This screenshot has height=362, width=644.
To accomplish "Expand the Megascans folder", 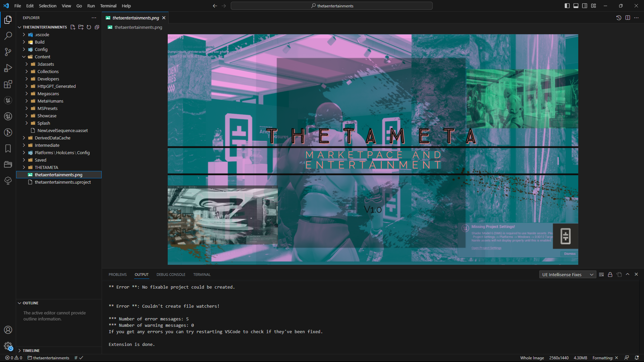I will pyautogui.click(x=48, y=94).
